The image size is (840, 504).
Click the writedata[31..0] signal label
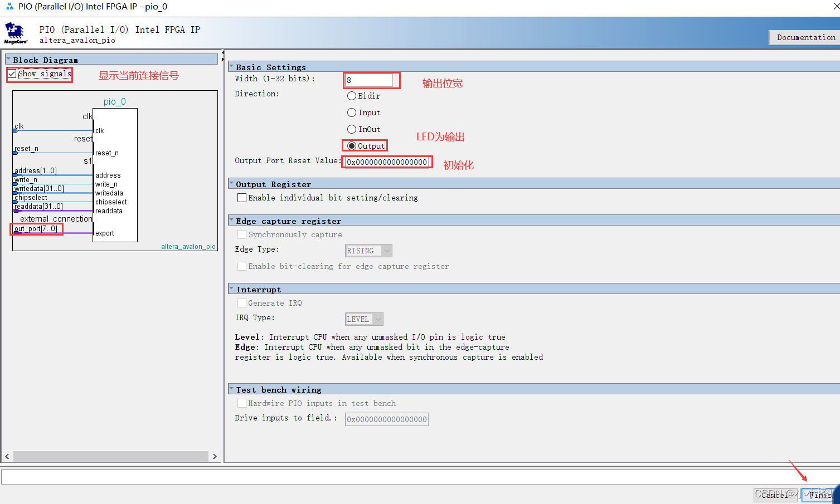coord(39,188)
